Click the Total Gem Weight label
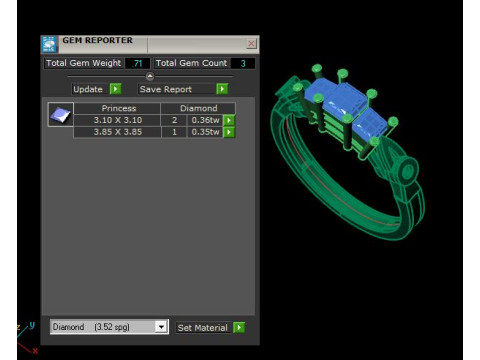This screenshot has height=360, width=480. (83, 63)
